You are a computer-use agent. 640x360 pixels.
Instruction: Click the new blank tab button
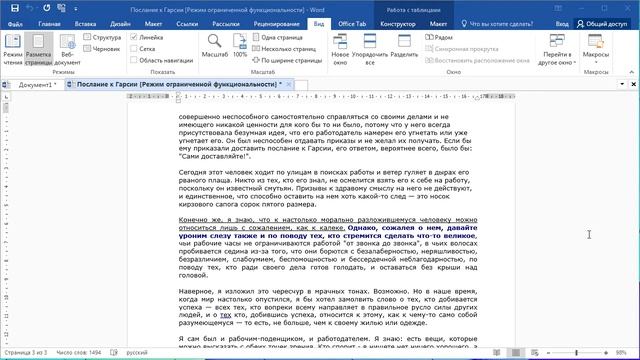pos(301,85)
